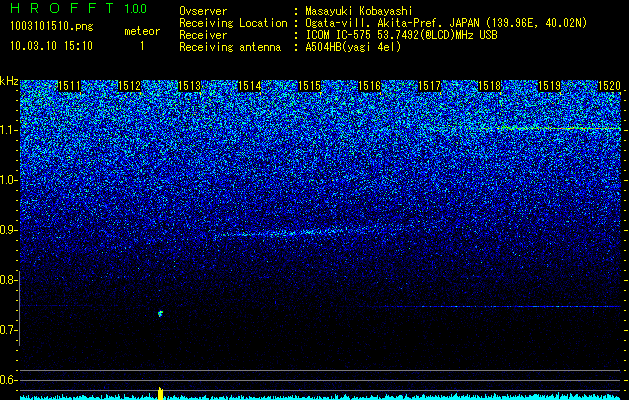Click the 1.0 frequency axis label
Screen dimensions: 629x400
click(8, 180)
